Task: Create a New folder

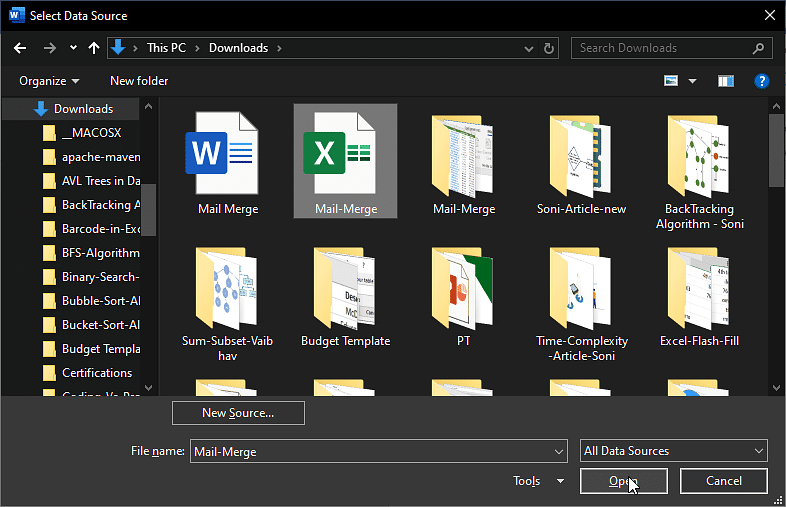Action: 139,81
